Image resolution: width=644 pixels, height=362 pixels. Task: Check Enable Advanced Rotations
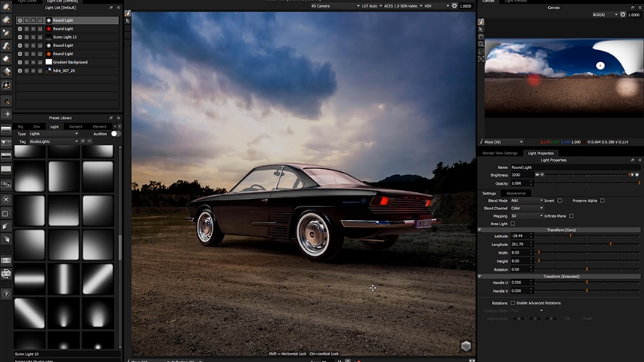coord(512,303)
